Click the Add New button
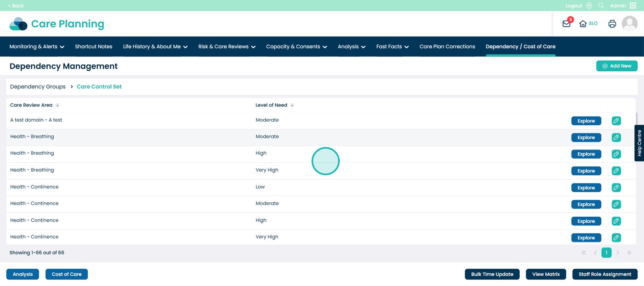This screenshot has height=286, width=644. click(x=616, y=66)
